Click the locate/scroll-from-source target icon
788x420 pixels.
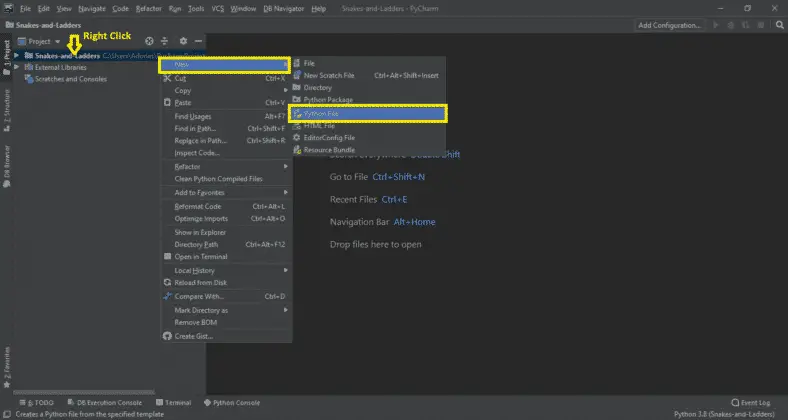click(x=149, y=41)
